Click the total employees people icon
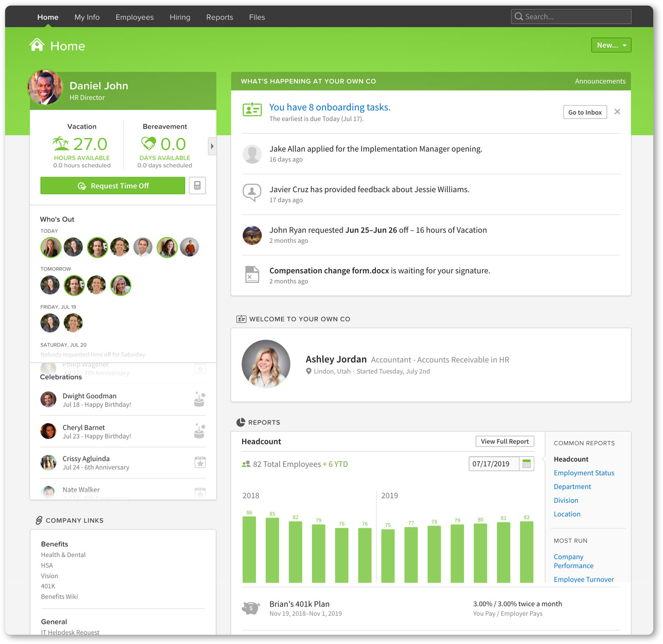 pos(246,464)
